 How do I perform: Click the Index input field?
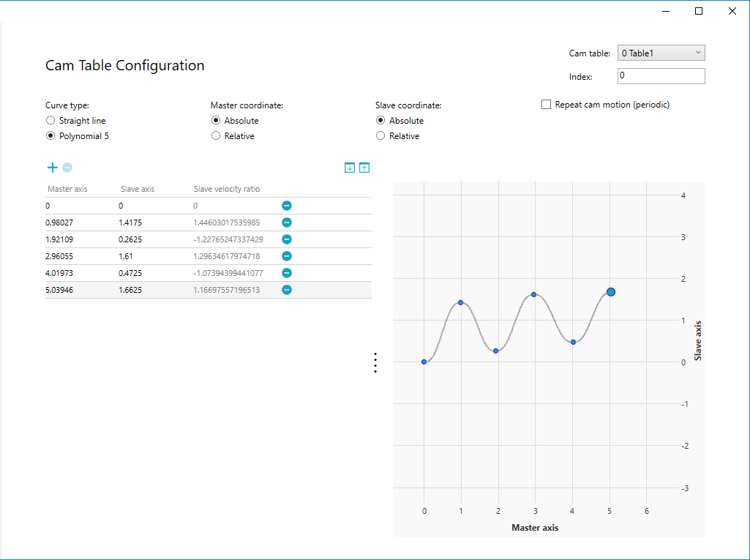pos(661,76)
